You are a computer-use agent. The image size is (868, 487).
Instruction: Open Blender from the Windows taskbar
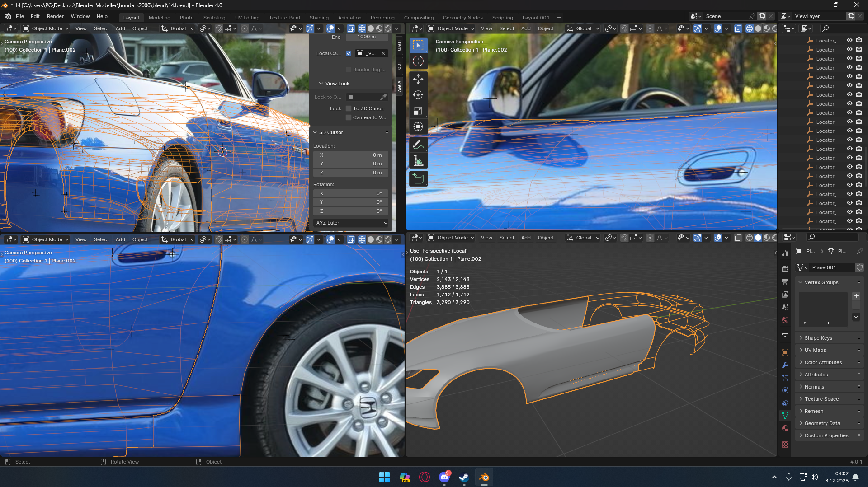pos(484,478)
